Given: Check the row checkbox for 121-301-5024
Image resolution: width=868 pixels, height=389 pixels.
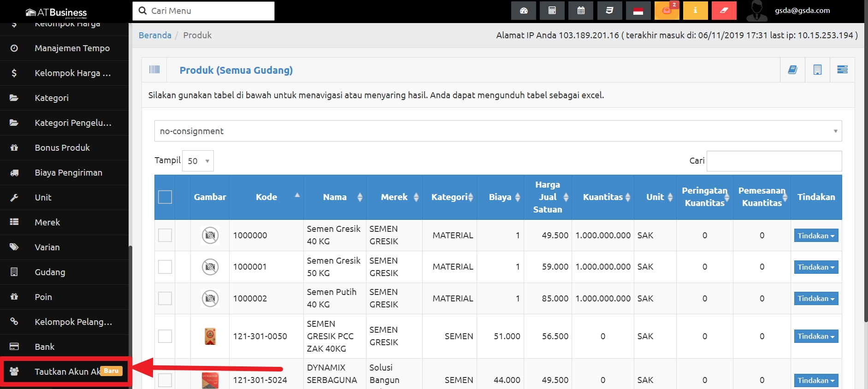Looking at the screenshot, I should [x=165, y=380].
